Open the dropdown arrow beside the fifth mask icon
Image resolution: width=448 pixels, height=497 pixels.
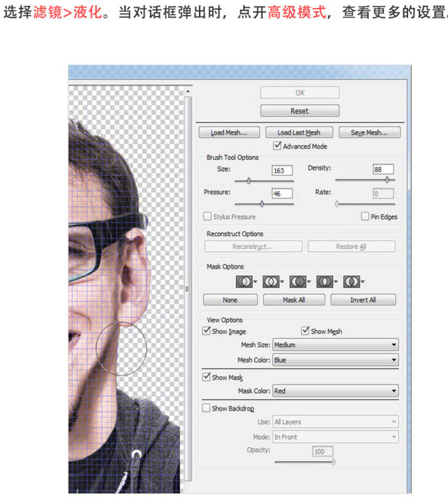tap(363, 282)
